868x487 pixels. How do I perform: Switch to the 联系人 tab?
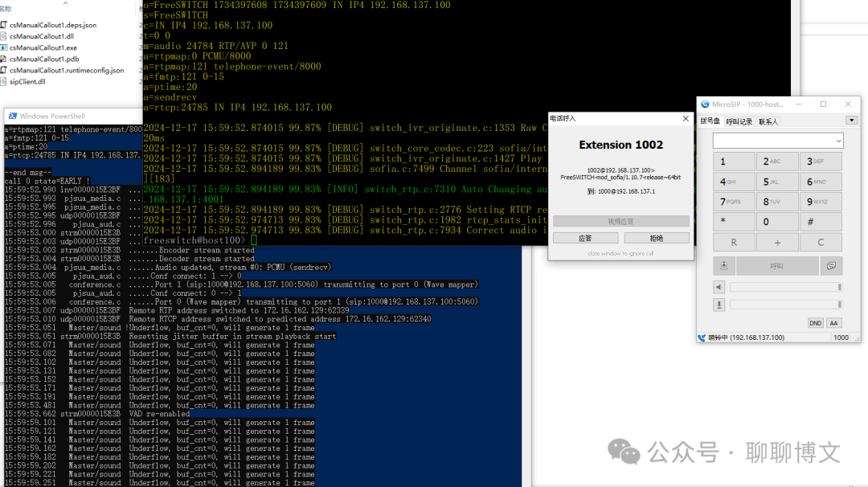[768, 121]
